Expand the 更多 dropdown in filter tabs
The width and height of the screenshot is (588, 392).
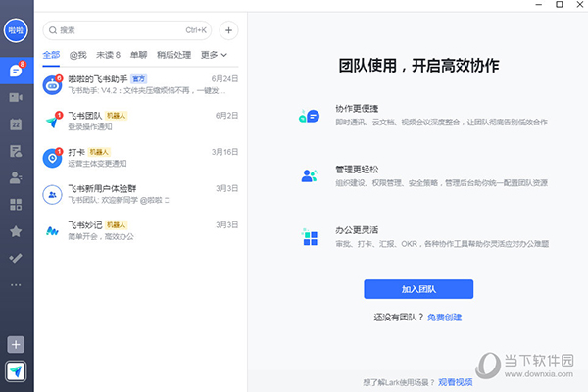214,55
